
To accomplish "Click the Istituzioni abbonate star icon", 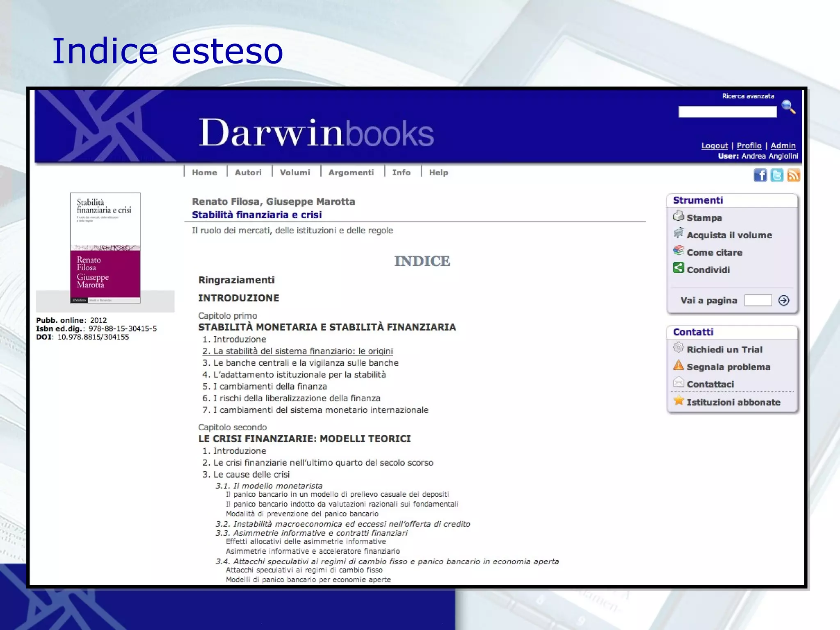I will pyautogui.click(x=678, y=400).
